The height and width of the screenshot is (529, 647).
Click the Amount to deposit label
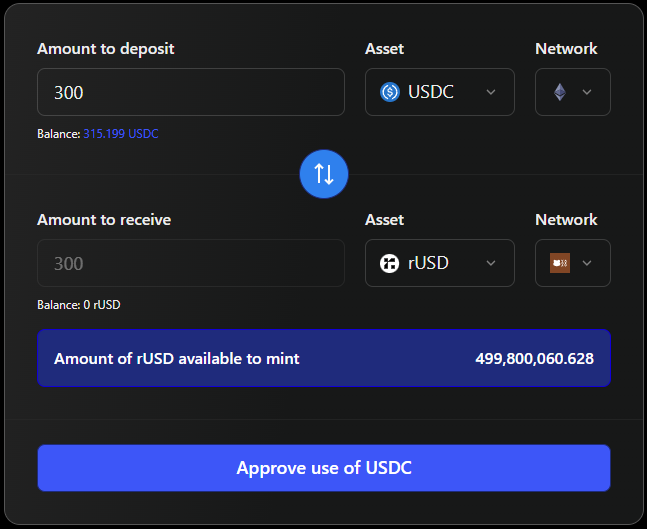click(106, 49)
